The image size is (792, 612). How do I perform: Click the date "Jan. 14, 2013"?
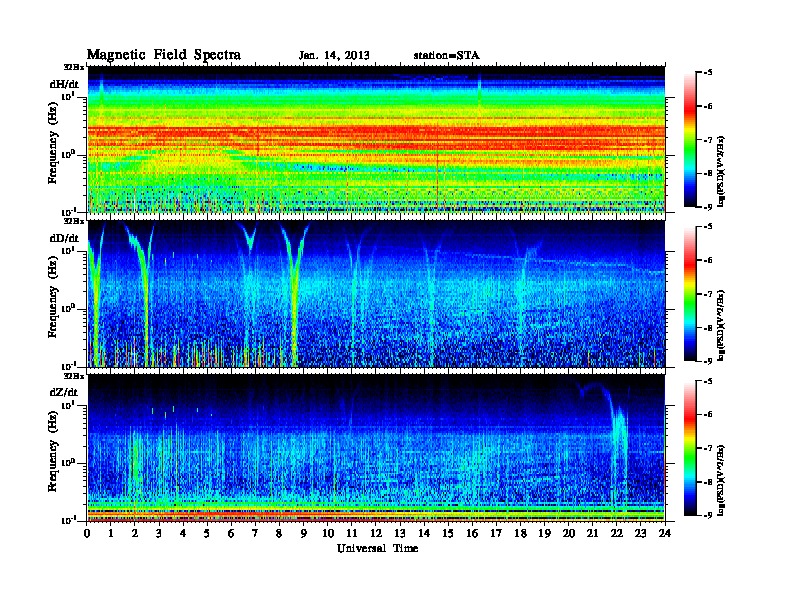click(x=334, y=55)
